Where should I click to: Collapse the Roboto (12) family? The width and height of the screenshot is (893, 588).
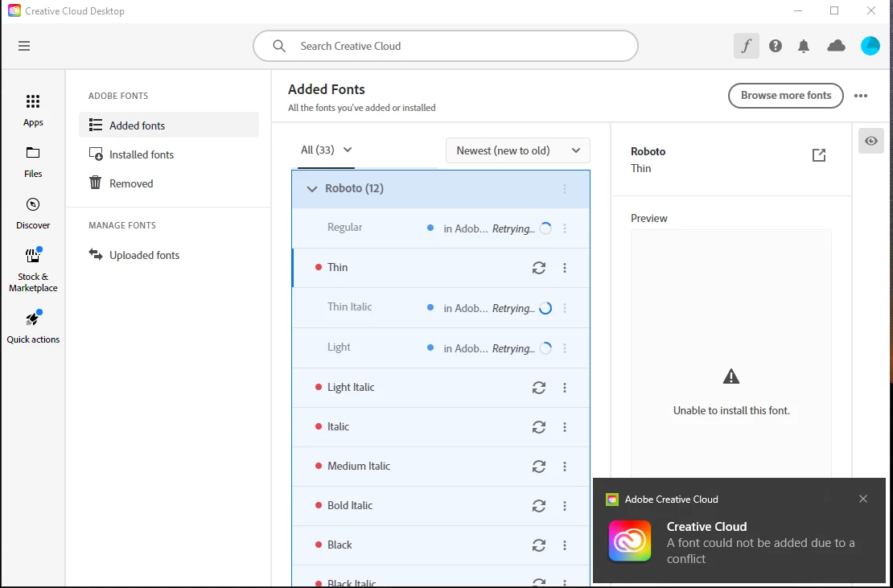pos(311,189)
